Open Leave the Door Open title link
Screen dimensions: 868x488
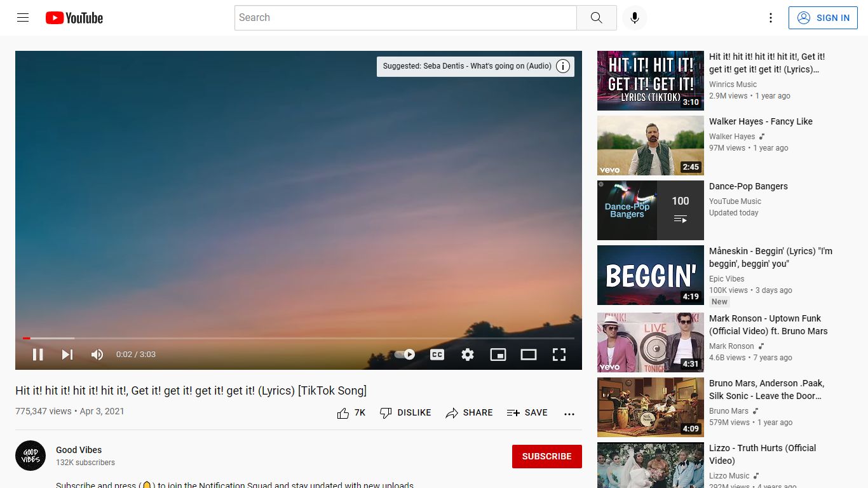[766, 390]
